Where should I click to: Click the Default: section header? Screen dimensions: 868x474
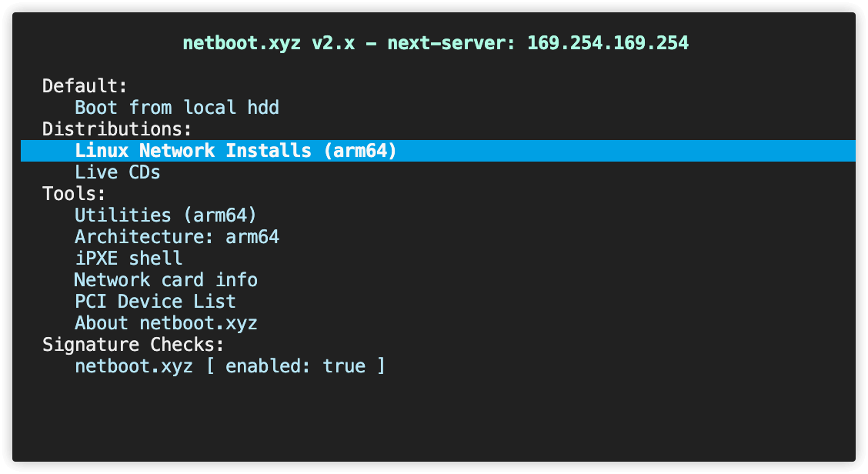pos(85,85)
